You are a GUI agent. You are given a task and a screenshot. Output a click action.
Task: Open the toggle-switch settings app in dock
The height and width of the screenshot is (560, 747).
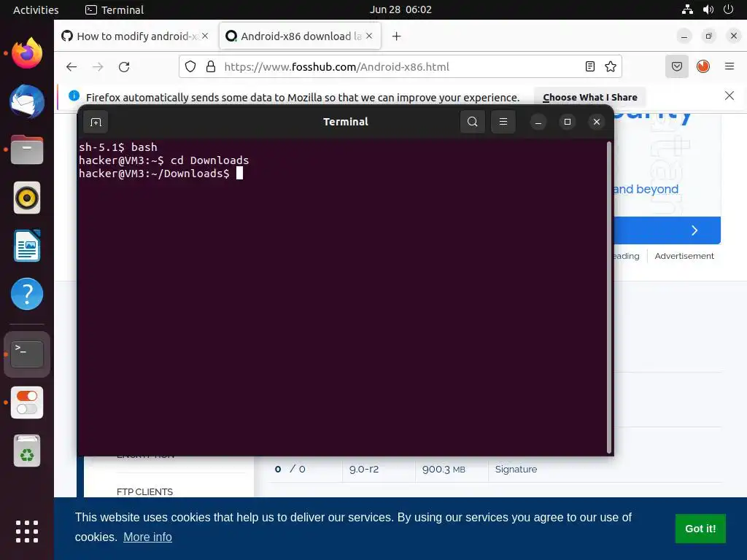click(x=27, y=402)
